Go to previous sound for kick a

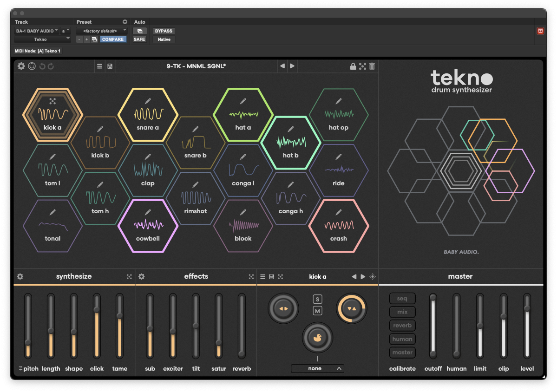354,277
